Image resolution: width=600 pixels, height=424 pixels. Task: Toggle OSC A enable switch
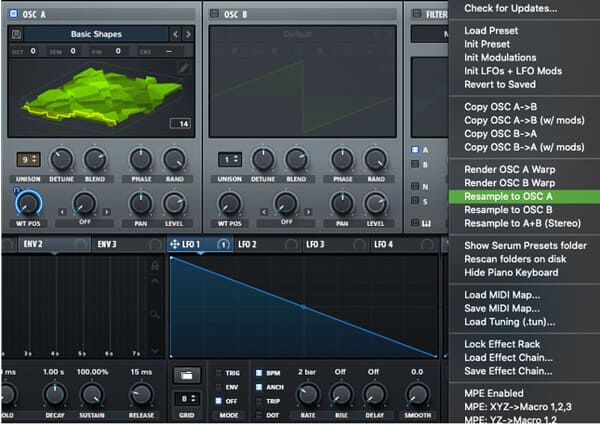coord(13,14)
